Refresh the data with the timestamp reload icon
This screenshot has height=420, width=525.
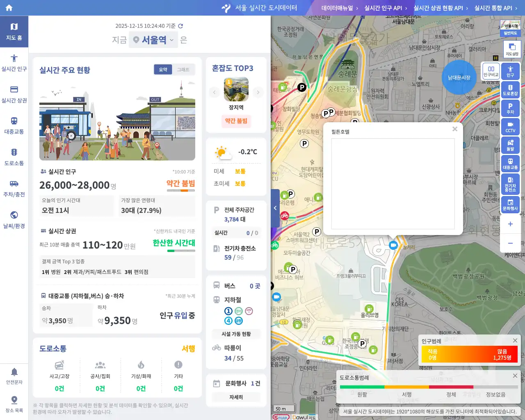[180, 25]
